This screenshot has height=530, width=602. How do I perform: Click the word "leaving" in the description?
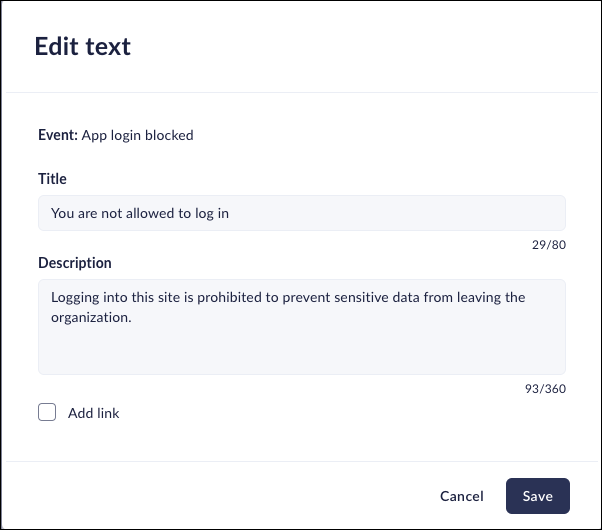(478, 298)
